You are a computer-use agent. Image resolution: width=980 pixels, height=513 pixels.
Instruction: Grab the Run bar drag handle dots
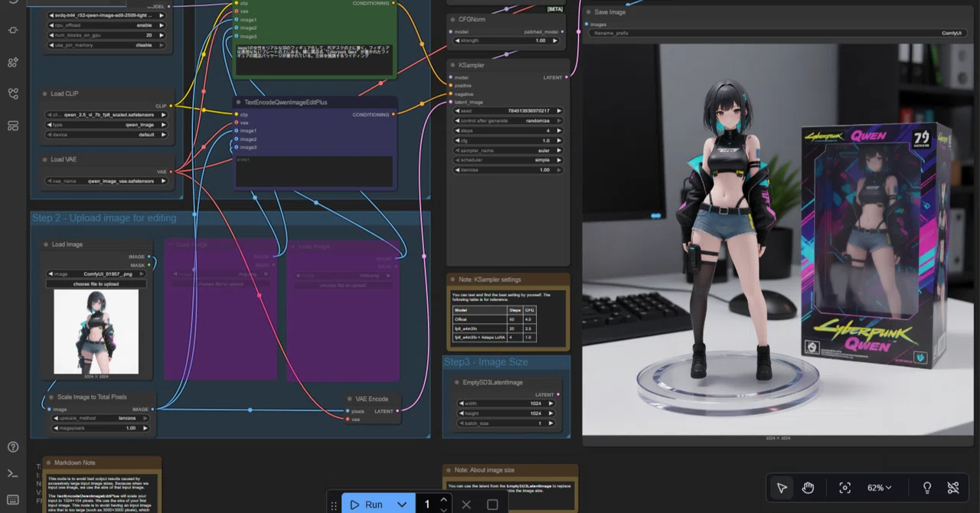point(334,505)
